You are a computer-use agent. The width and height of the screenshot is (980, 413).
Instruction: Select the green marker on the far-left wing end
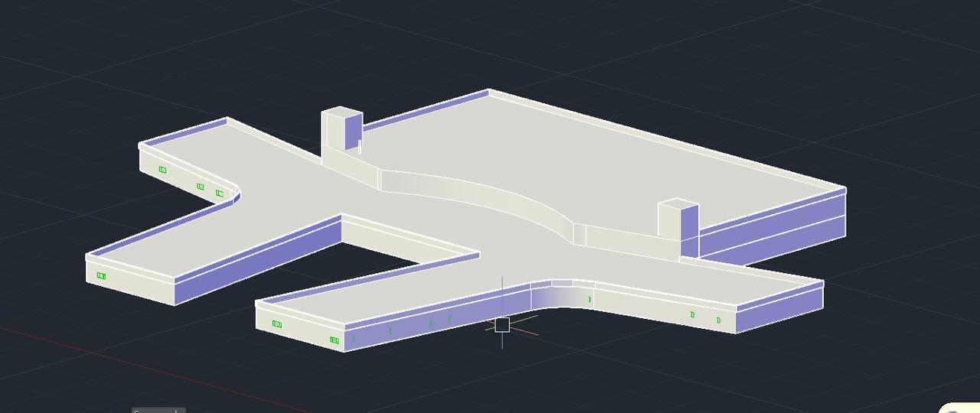coord(102,276)
